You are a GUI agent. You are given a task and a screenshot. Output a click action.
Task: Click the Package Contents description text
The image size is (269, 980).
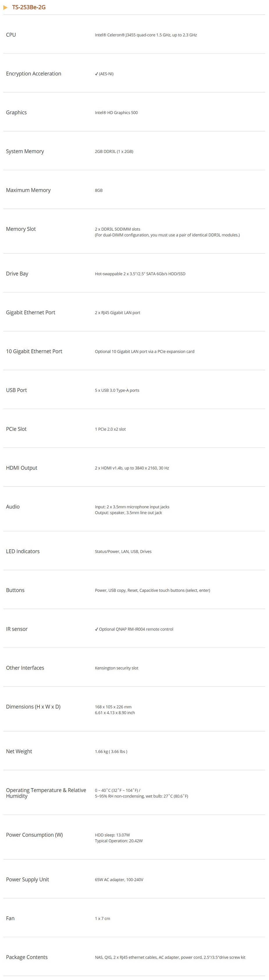click(170, 957)
